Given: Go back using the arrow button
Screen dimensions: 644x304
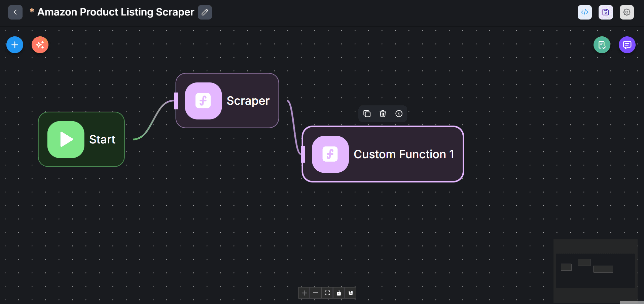Looking at the screenshot, I should coord(15,12).
